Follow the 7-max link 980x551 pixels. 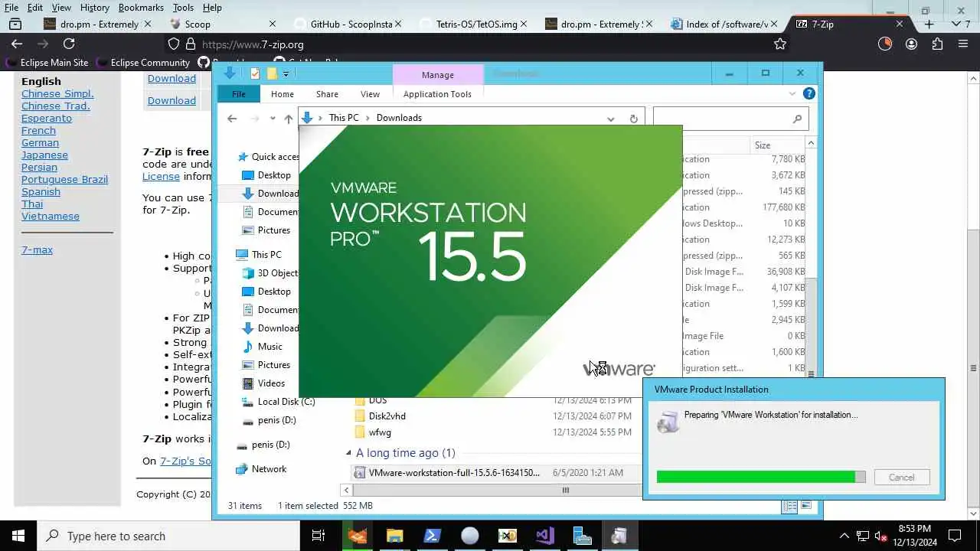coord(37,250)
